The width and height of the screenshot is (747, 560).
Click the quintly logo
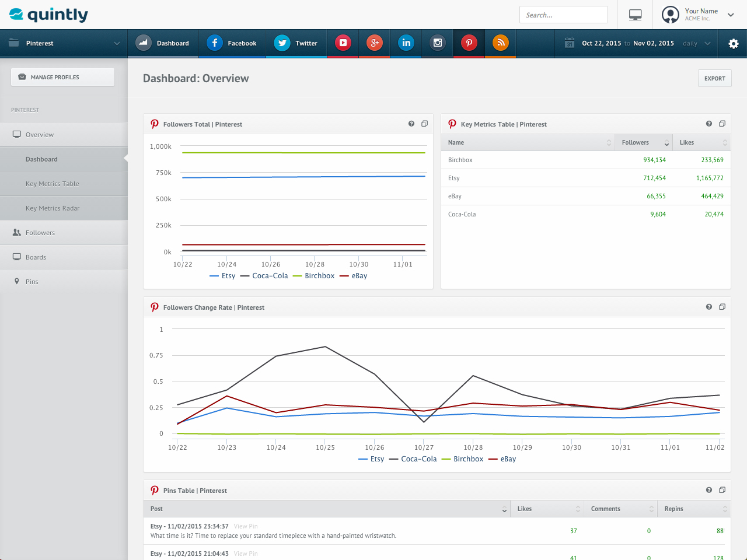48,15
